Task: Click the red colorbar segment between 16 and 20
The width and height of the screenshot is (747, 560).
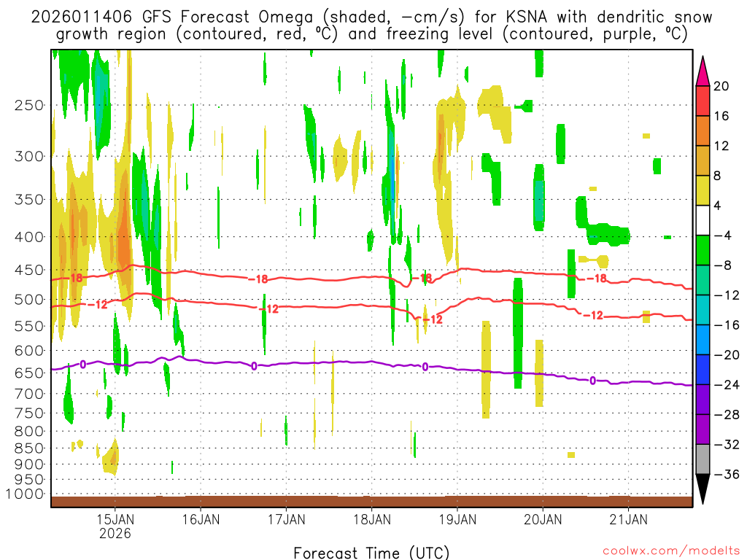Action: [x=703, y=101]
